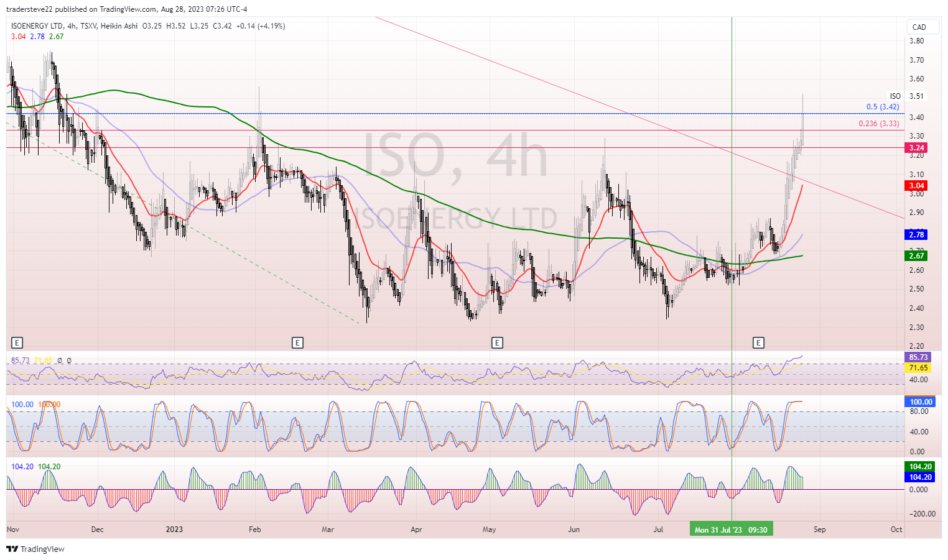Click the 'tradersteve22 published on TradingView.com' header text
Viewport: 948px width, 560px height.
pos(82,9)
